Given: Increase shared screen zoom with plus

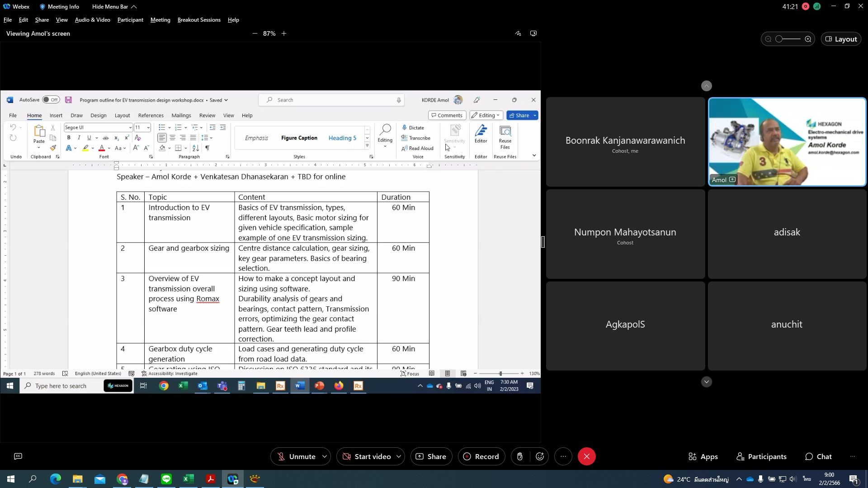Looking at the screenshot, I should (284, 33).
